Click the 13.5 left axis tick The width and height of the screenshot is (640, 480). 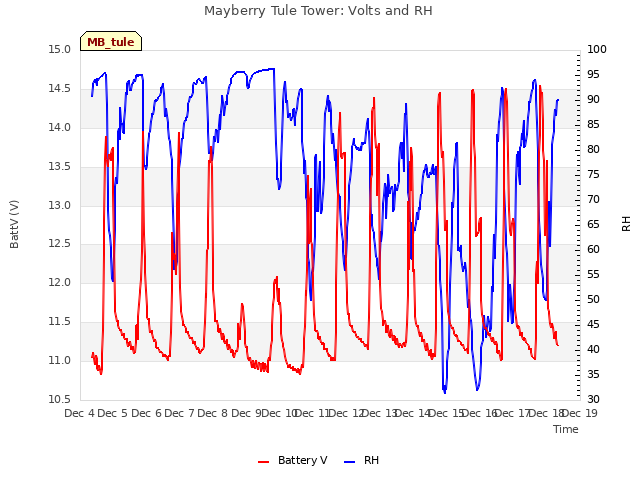60,167
